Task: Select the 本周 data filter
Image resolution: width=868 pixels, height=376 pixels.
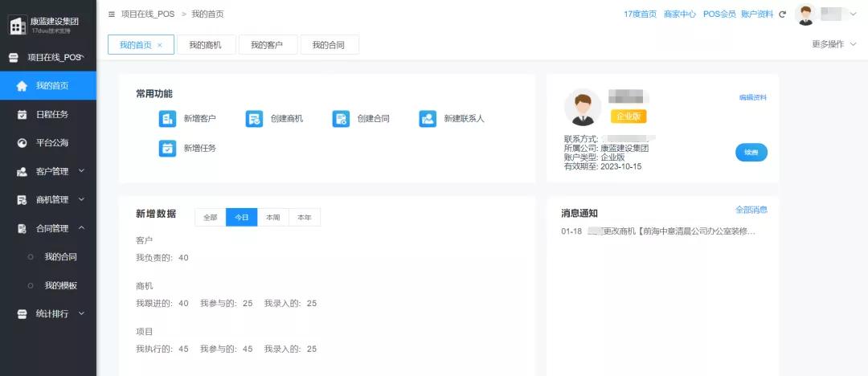Action: click(x=273, y=218)
